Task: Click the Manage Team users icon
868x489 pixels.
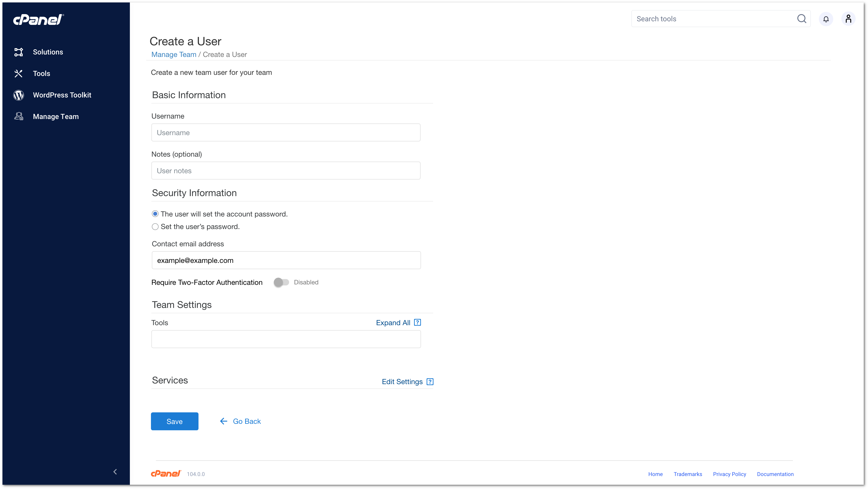Action: [x=19, y=117]
